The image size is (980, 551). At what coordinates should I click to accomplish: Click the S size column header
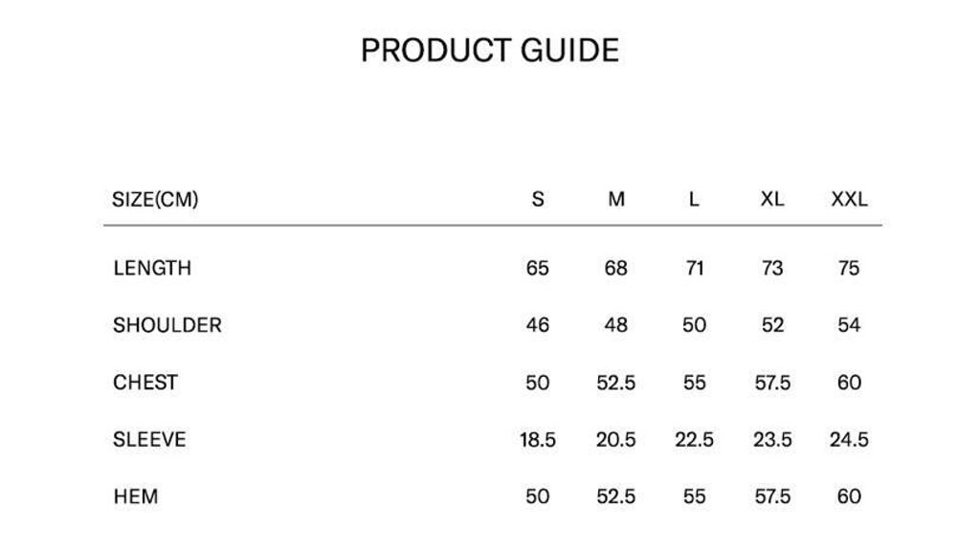pos(538,199)
